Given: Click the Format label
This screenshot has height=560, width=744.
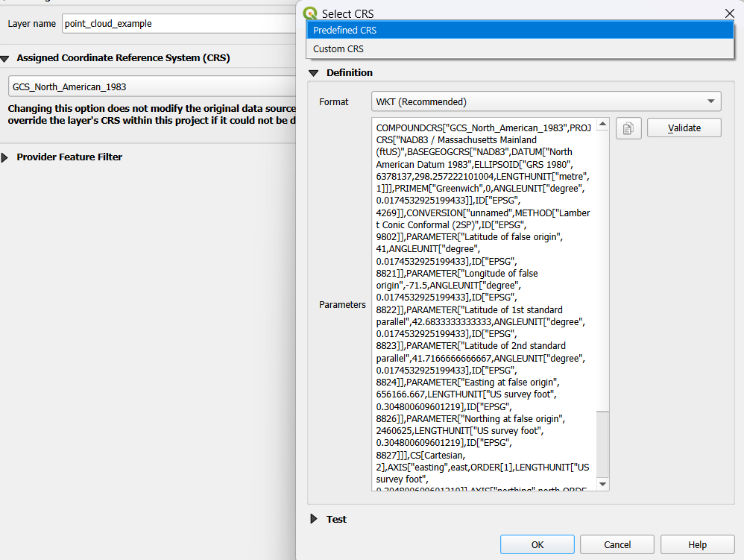Looking at the screenshot, I should (333, 101).
